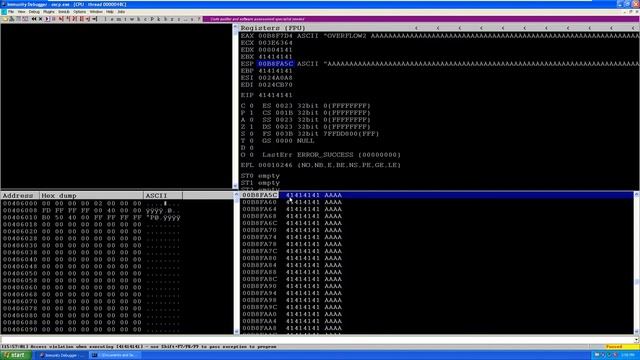The width and height of the screenshot is (640, 360).
Task: Click the Open file folder toolbar icon
Action: tap(5, 19)
